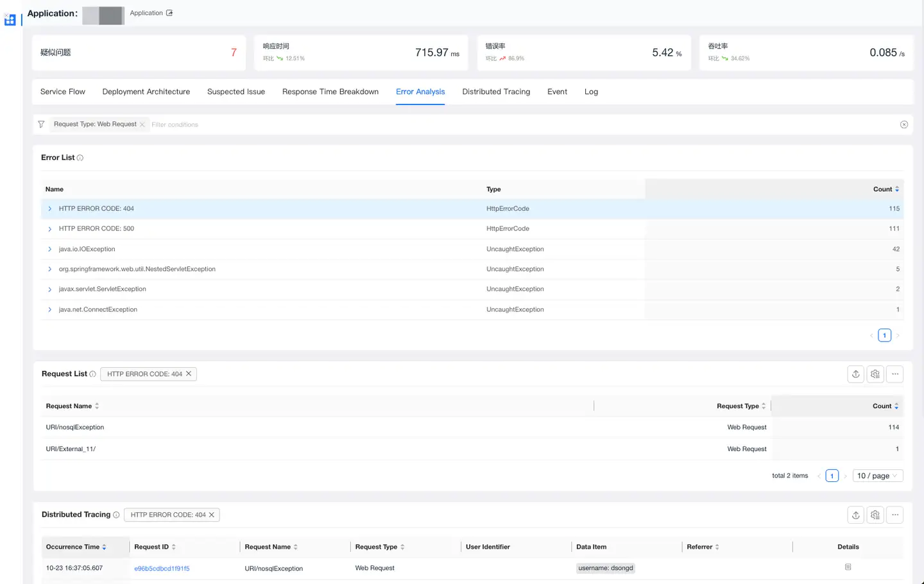Open details icon for first trace row
Image resolution: width=924 pixels, height=584 pixels.
848,567
